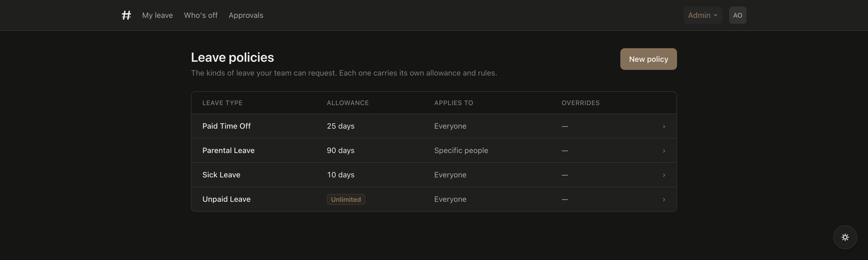This screenshot has height=260, width=868.
Task: Select the Unpaid Leave policy name
Action: [226, 199]
